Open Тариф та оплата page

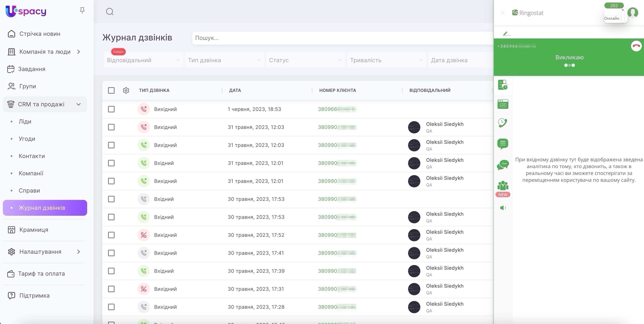pos(41,274)
